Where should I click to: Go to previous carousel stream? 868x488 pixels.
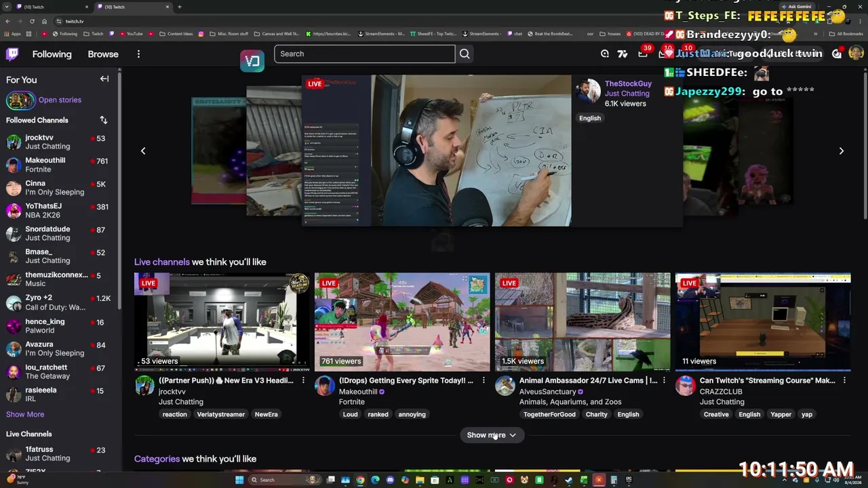point(143,150)
